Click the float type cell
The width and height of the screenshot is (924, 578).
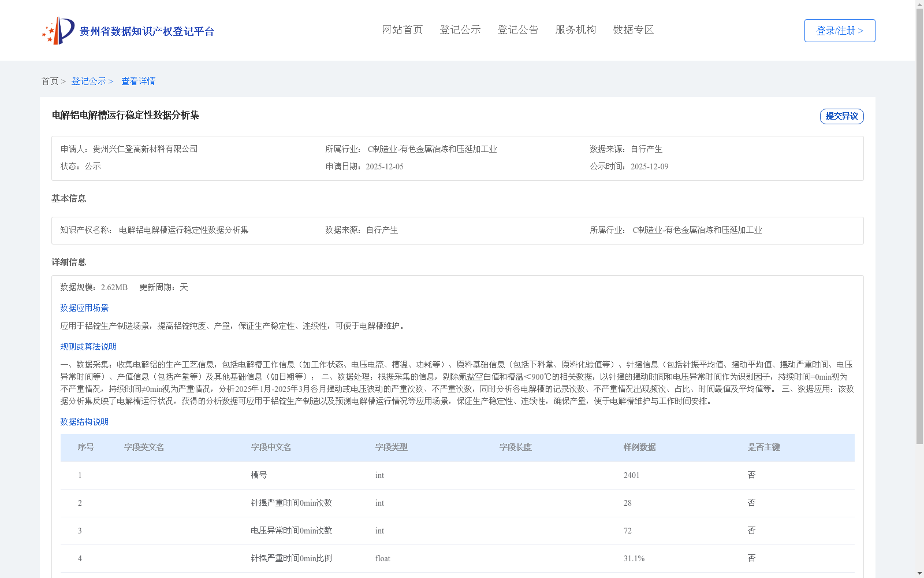383,558
